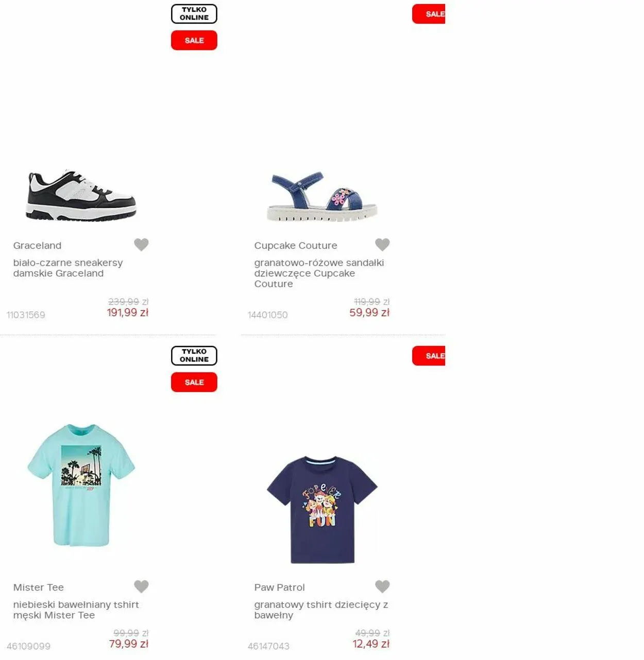Screen dimensions: 644x660
Task: View the turquoise palm tree tshirt image
Action: [x=81, y=485]
